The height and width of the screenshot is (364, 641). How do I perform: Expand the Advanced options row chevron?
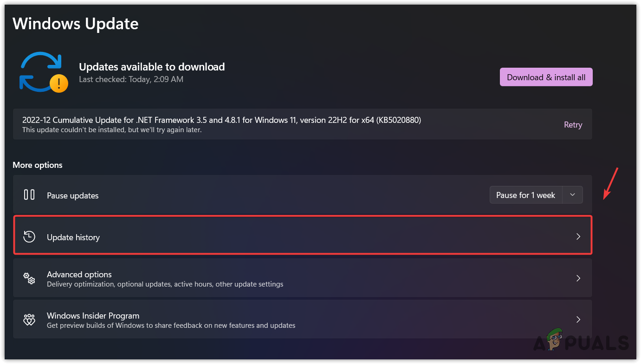(578, 278)
